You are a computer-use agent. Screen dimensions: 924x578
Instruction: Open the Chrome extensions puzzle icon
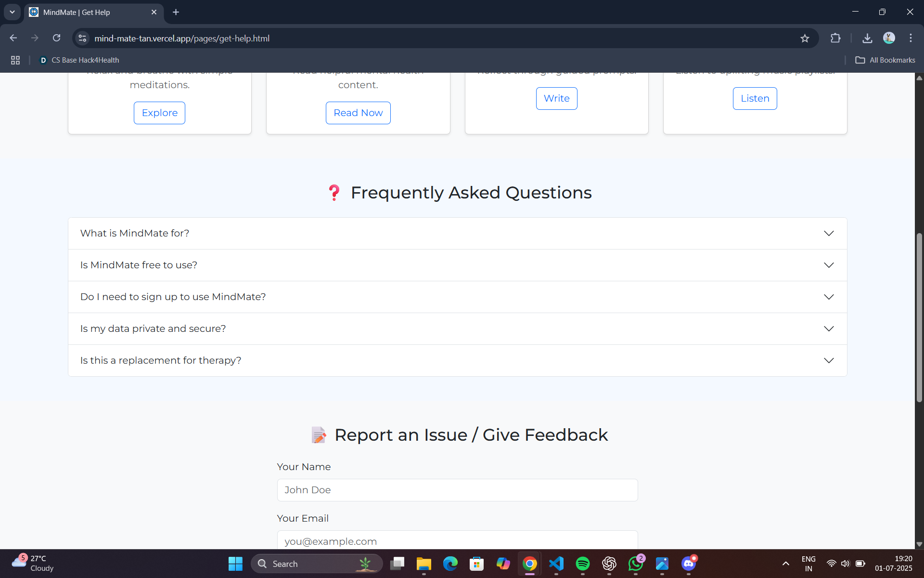(x=835, y=39)
